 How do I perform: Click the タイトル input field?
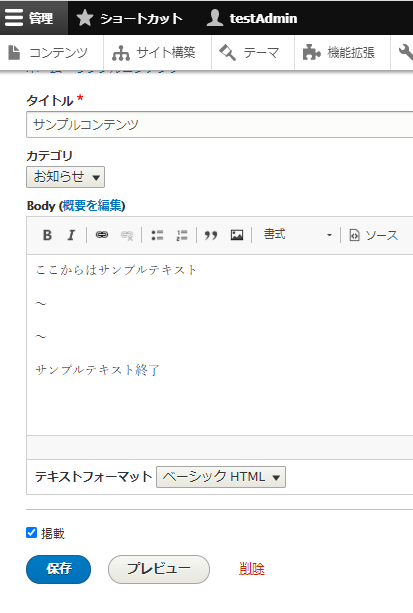[219, 125]
